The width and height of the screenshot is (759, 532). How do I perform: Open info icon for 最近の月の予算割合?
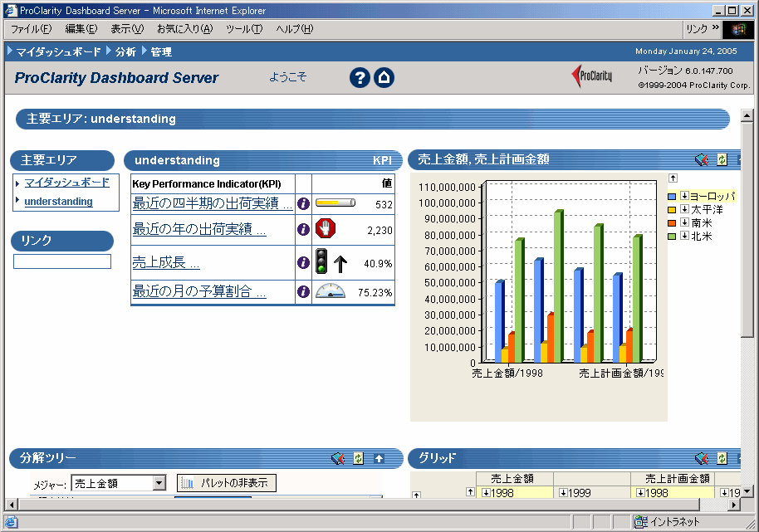point(303,291)
